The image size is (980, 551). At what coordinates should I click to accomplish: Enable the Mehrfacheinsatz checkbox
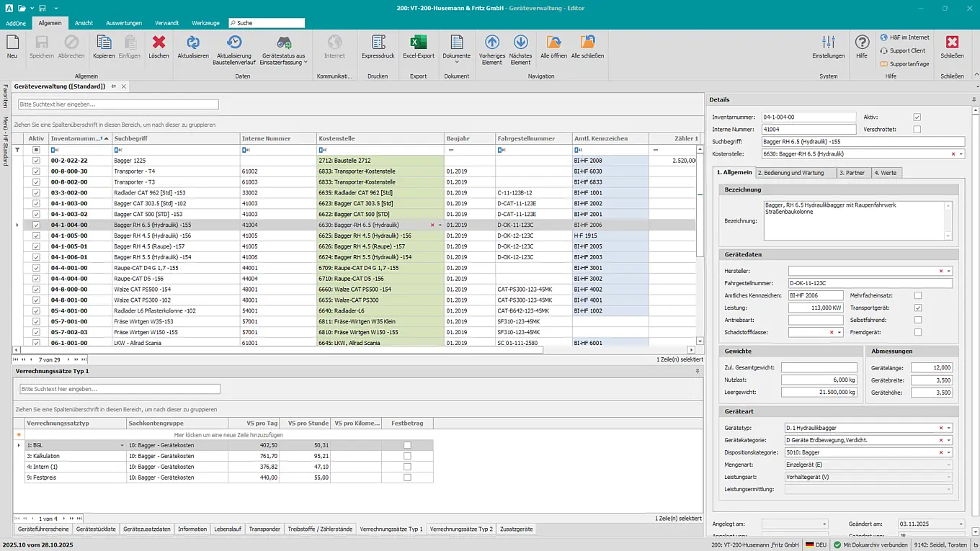[x=918, y=295]
